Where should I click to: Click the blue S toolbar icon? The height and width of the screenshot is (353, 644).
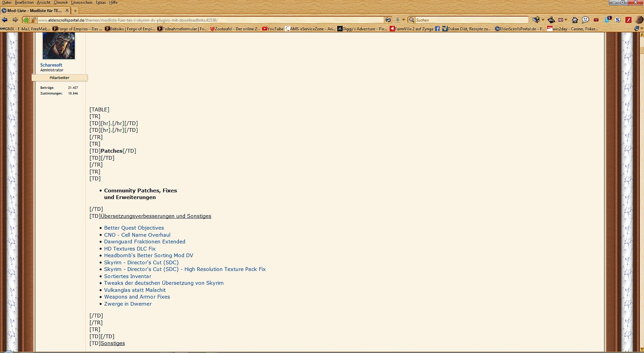618,20
